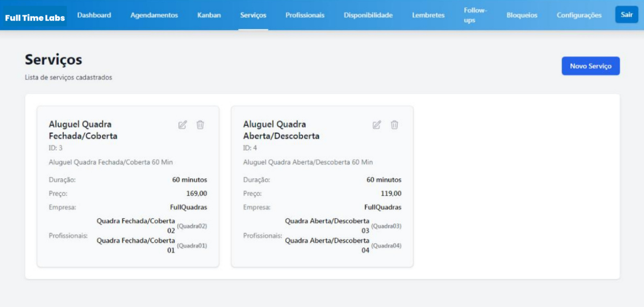The height and width of the screenshot is (307, 644).
Task: Select the Serviços nav tab
Action: pyautogui.click(x=253, y=15)
